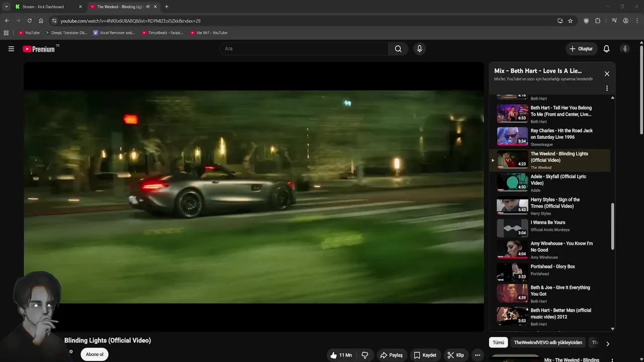Viewport: 644px width, 362px height.
Task: Open a new browser tab
Action: 167,7
